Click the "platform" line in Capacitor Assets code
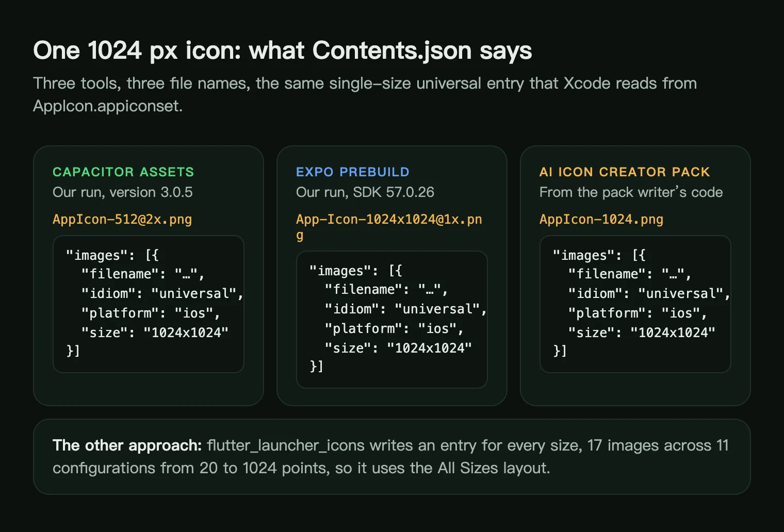Image resolution: width=784 pixels, height=532 pixels. point(151,313)
